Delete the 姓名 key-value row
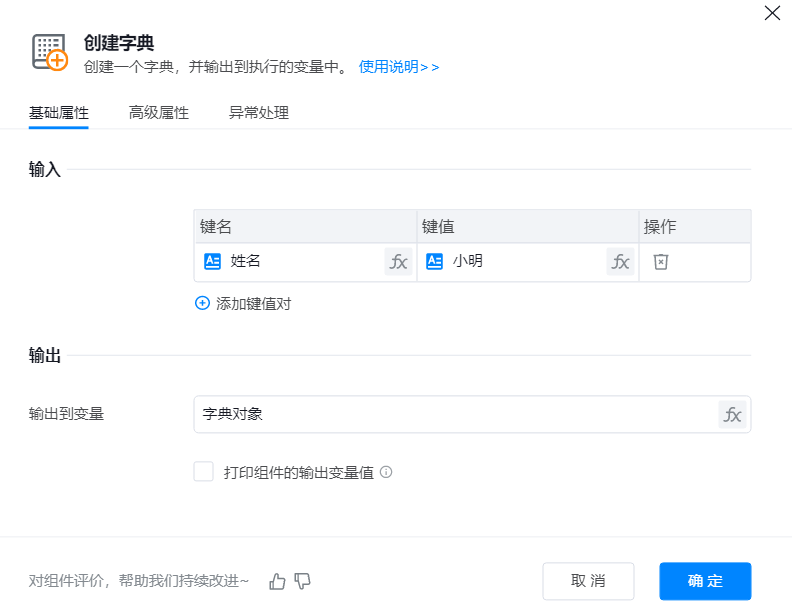792x609 pixels. tap(660, 262)
